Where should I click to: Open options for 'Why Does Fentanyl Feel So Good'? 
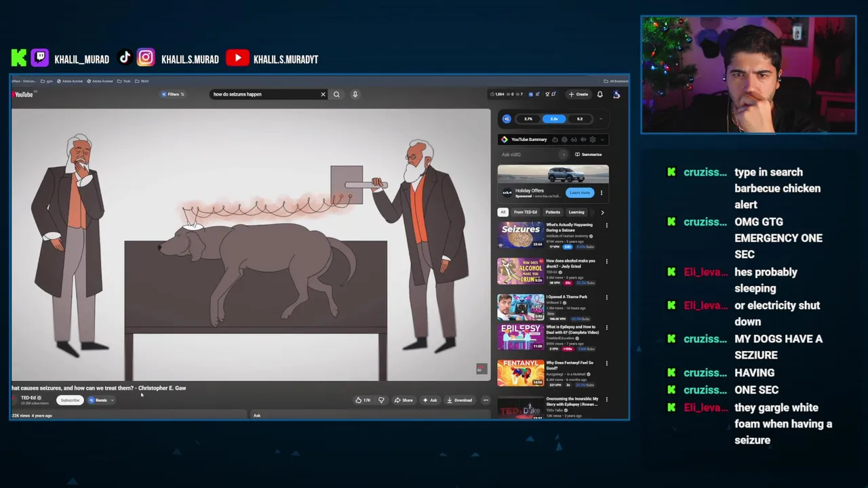click(606, 363)
